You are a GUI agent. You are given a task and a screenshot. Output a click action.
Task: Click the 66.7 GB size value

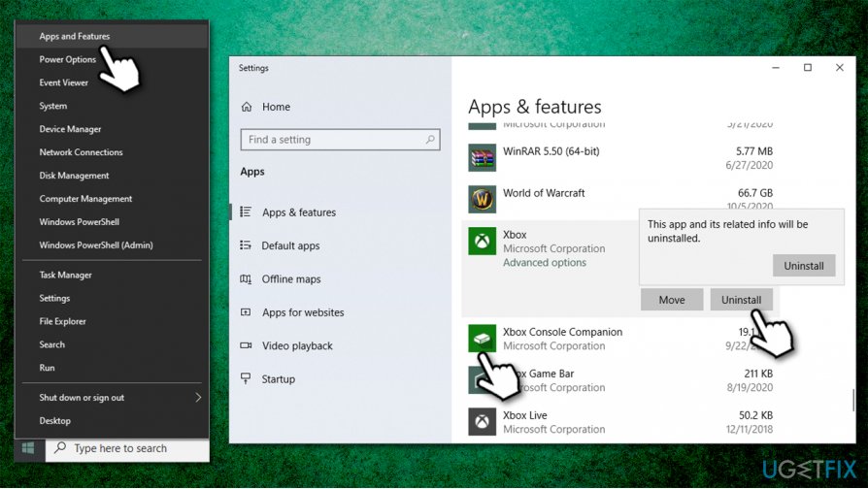(755, 193)
